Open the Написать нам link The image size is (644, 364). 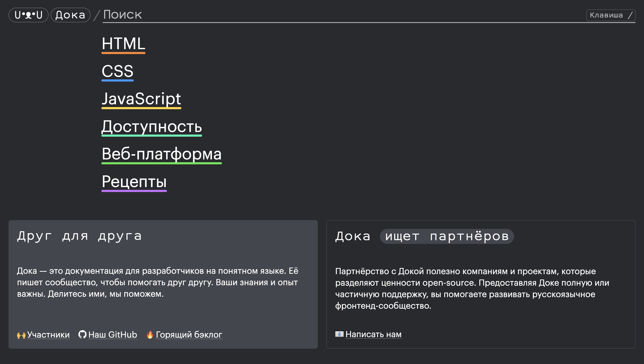[373, 334]
